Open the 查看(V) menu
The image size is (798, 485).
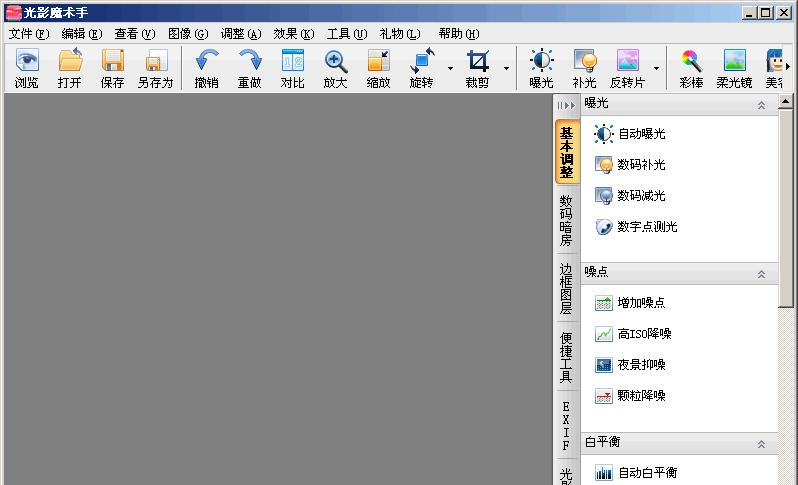(x=135, y=34)
